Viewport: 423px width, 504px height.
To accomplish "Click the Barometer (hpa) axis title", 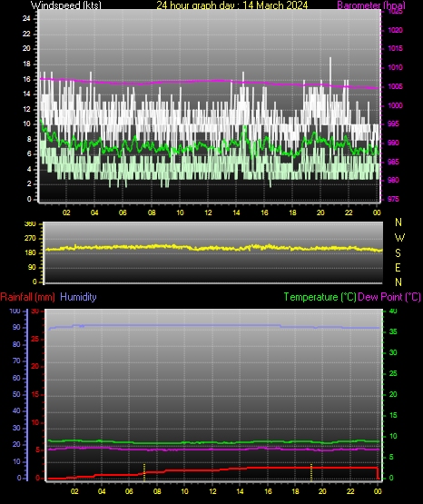I will pos(371,5).
